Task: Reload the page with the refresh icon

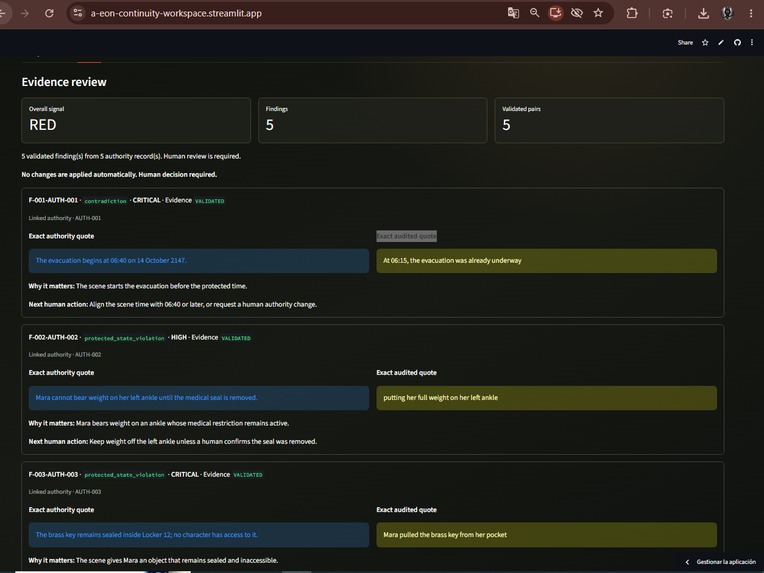Action: (49, 13)
